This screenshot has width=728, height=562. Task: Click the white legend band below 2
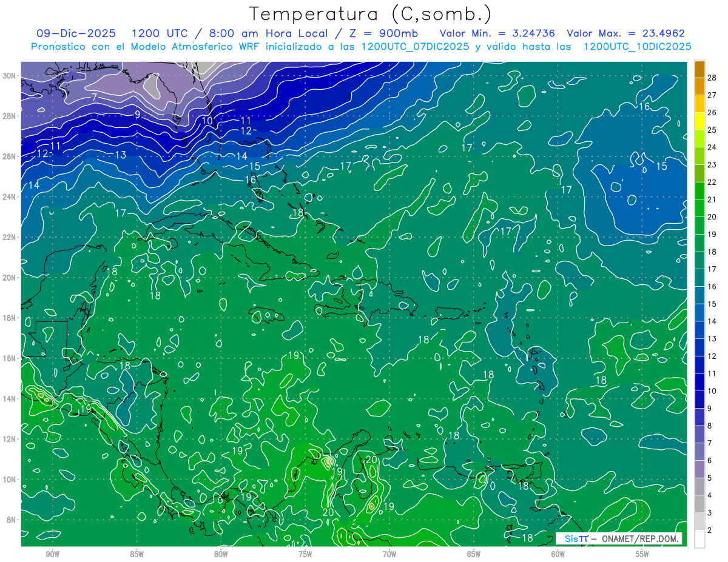[x=699, y=539]
